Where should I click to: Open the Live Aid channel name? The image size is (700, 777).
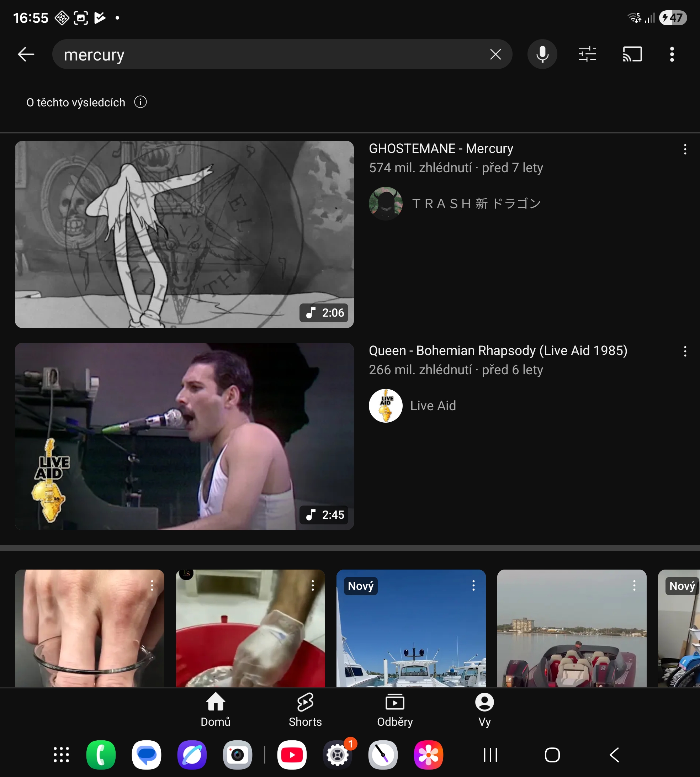coord(433,406)
